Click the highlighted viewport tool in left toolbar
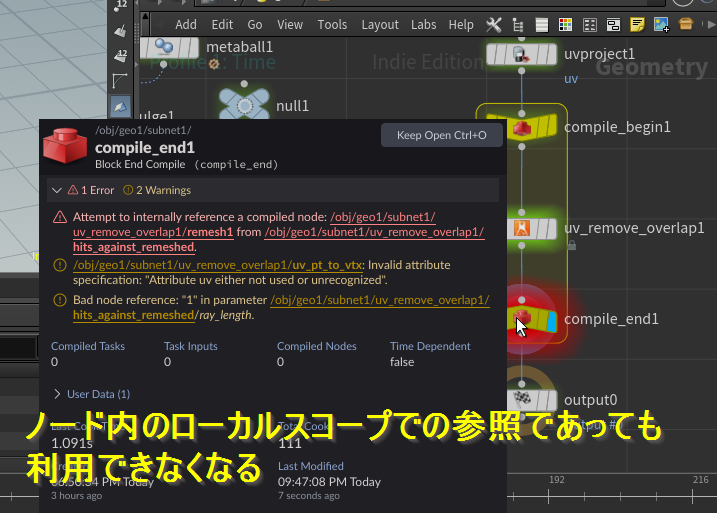 (120, 107)
